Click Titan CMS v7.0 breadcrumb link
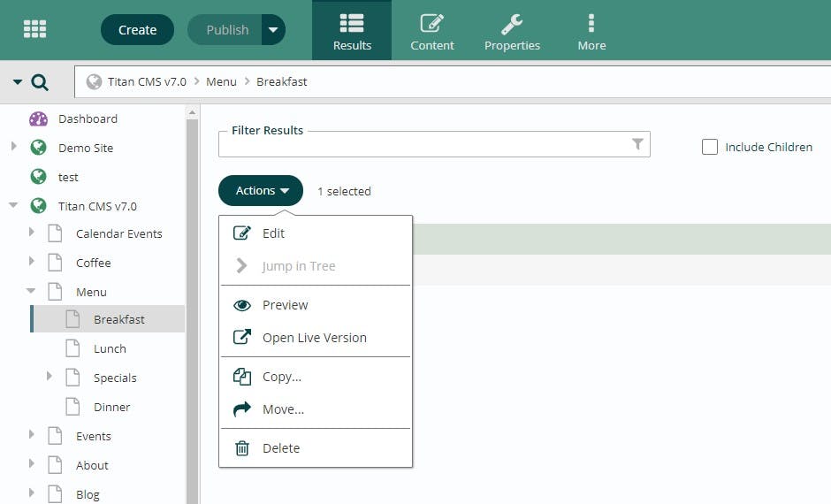 [147, 81]
